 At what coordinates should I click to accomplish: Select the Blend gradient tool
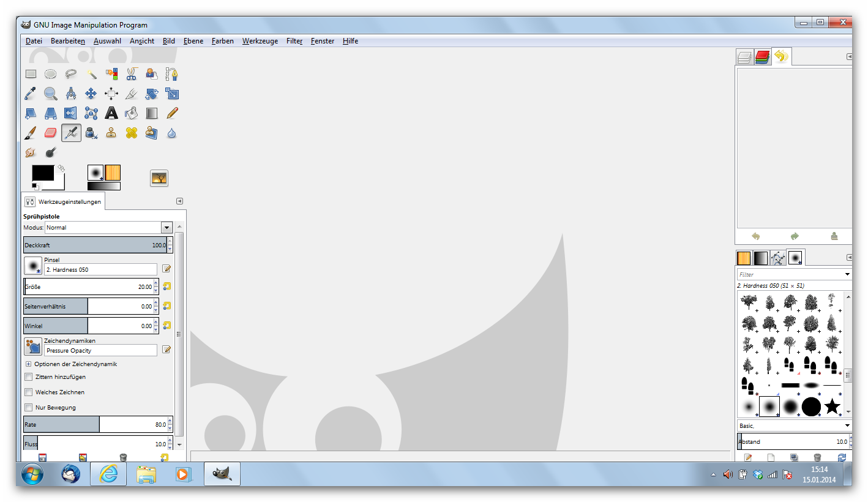[x=152, y=113]
